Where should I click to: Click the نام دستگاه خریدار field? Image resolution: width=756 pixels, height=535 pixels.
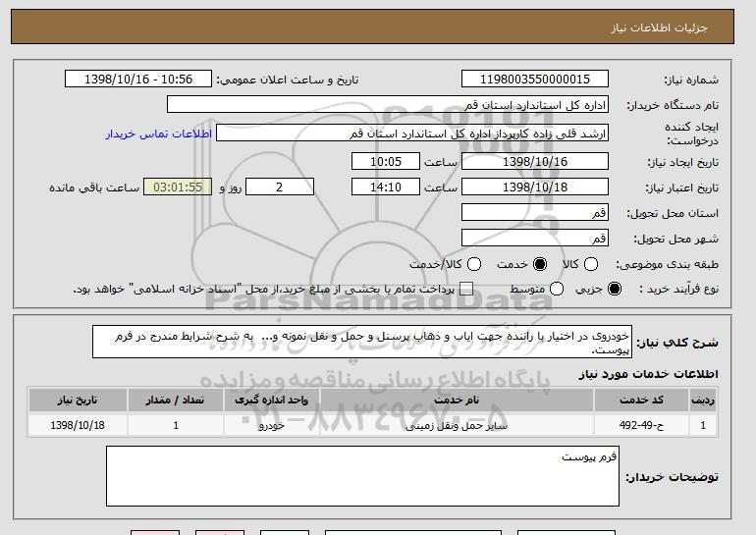pyautogui.click(x=388, y=104)
